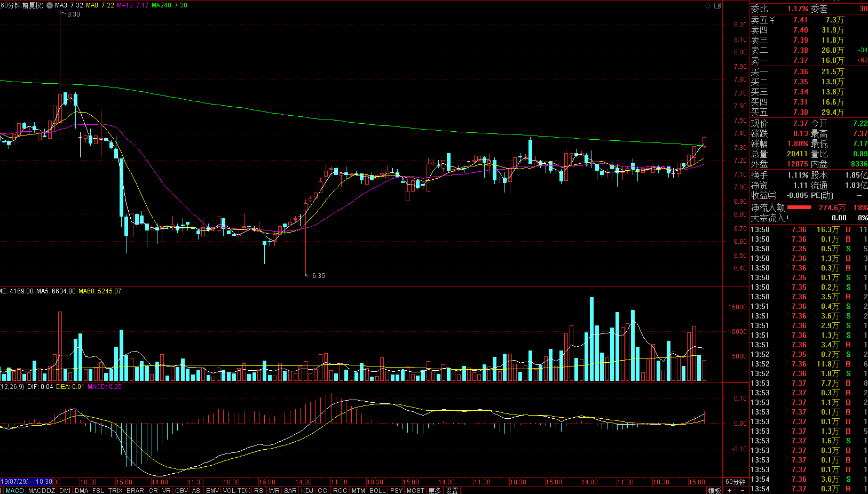The height and width of the screenshot is (494, 868).
Task: Click the MA8: 7.22 legend value
Action: [100, 5]
